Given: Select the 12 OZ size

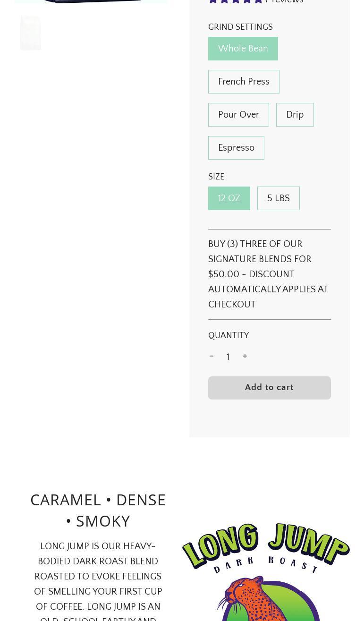Looking at the screenshot, I should pos(229,198).
